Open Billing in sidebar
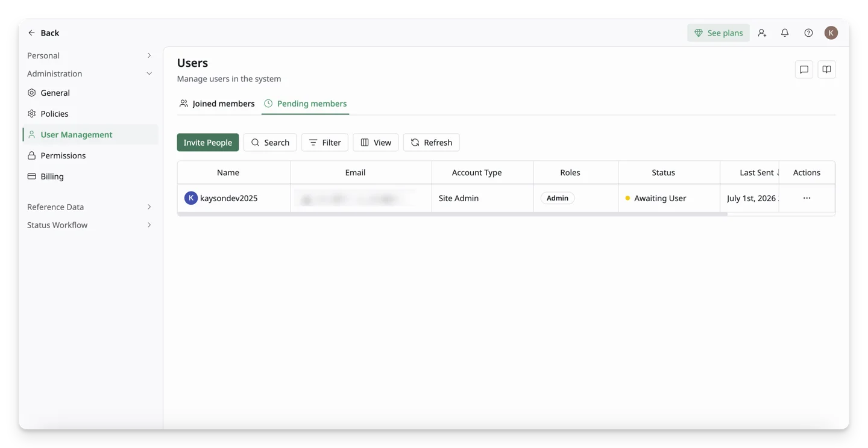Viewport: 868px width, 448px height. 90,176
